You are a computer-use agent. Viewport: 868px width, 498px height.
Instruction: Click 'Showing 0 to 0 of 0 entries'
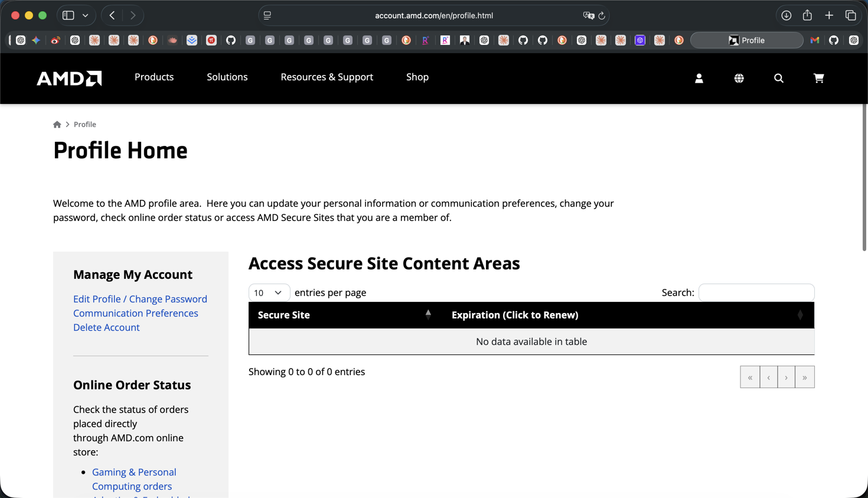click(x=306, y=372)
